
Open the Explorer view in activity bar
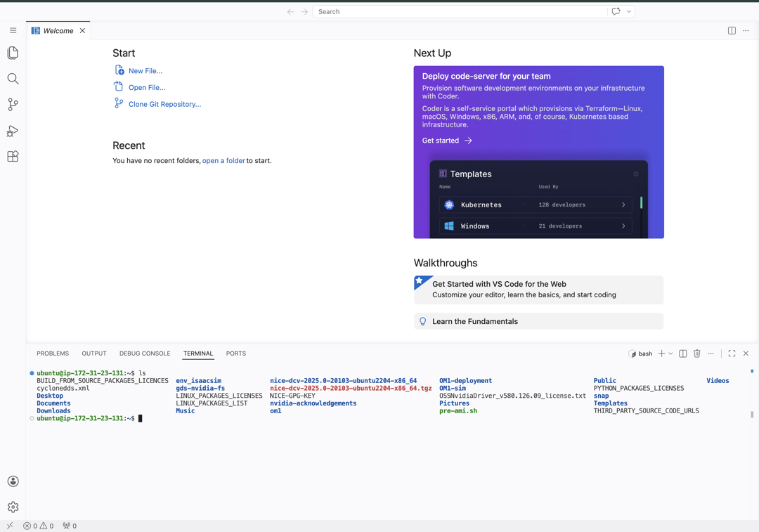[x=13, y=53]
